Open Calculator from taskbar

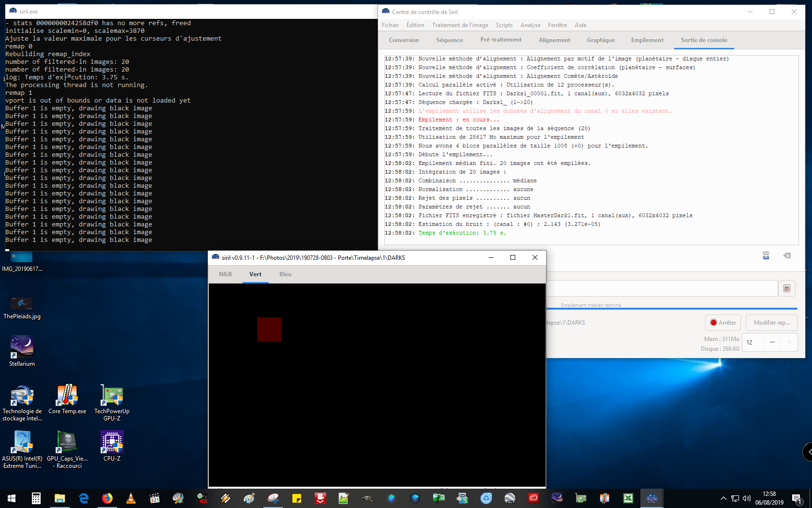coord(36,498)
